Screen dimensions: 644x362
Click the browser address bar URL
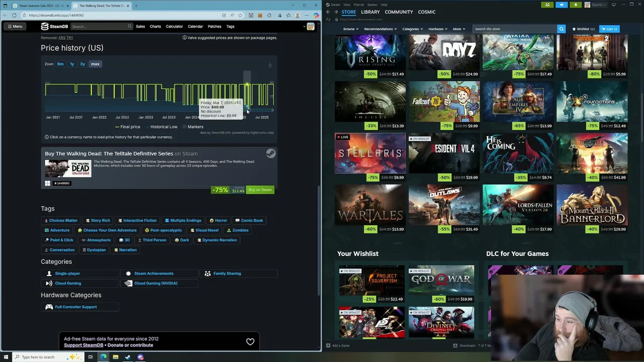coord(56,15)
